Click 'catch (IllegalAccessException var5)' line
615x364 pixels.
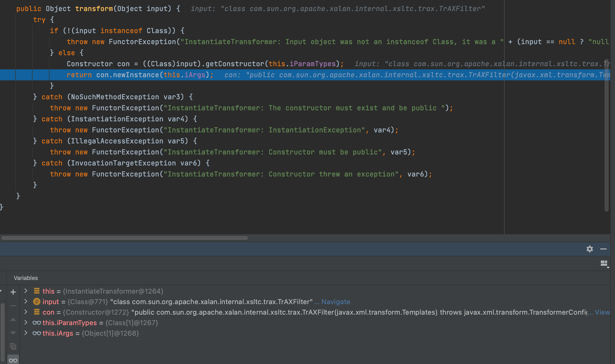coord(115,141)
